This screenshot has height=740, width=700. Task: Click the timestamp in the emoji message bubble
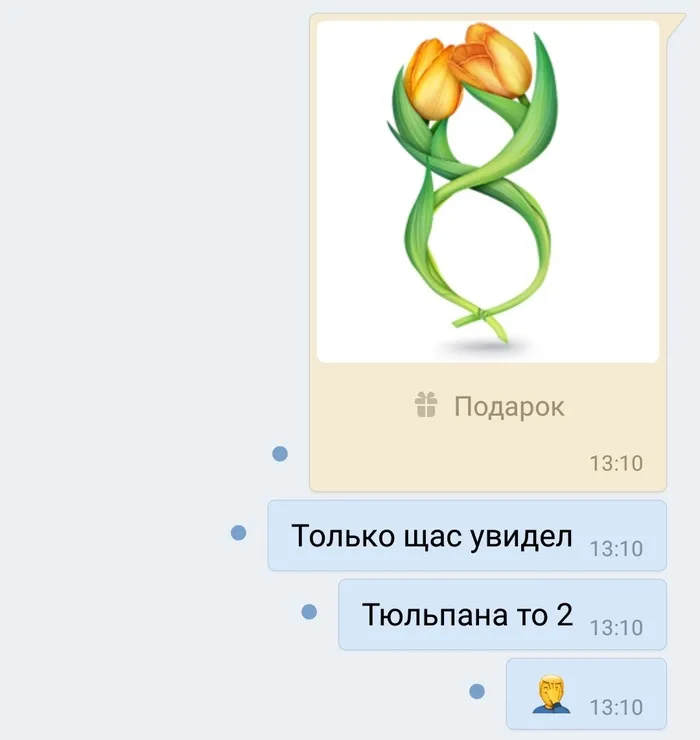click(616, 707)
